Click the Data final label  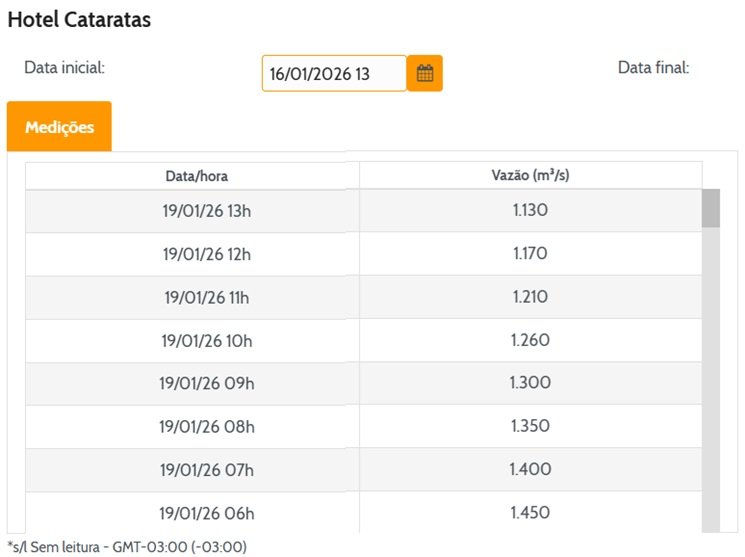coord(653,68)
